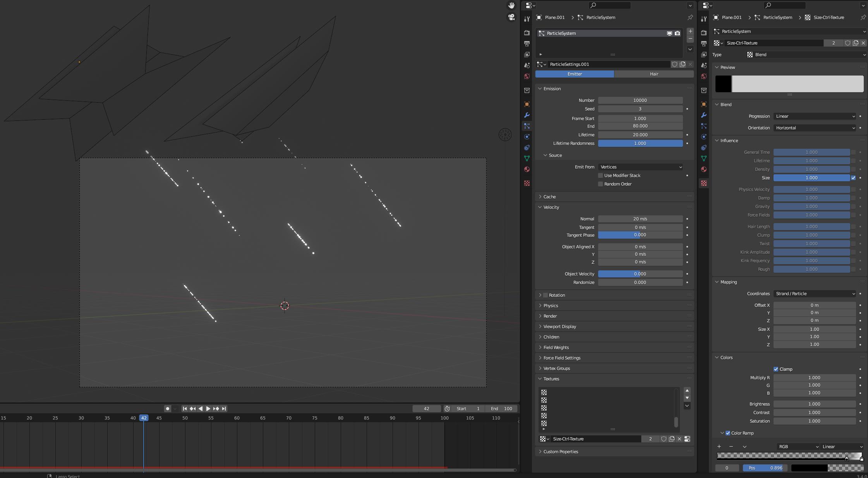Screen dimensions: 868x478
Task: Toggle fake user shield for ParticleSettings.001
Action: (674, 64)
